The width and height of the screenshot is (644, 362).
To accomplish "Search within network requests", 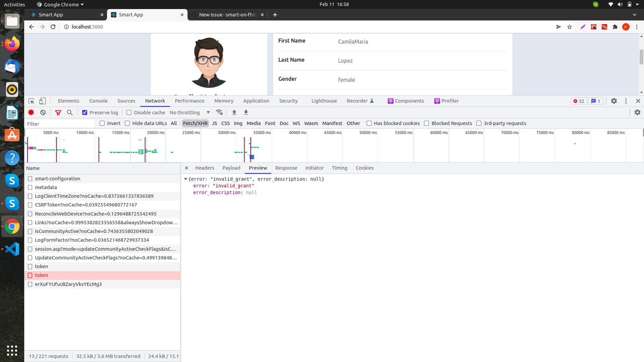I will [x=70, y=112].
